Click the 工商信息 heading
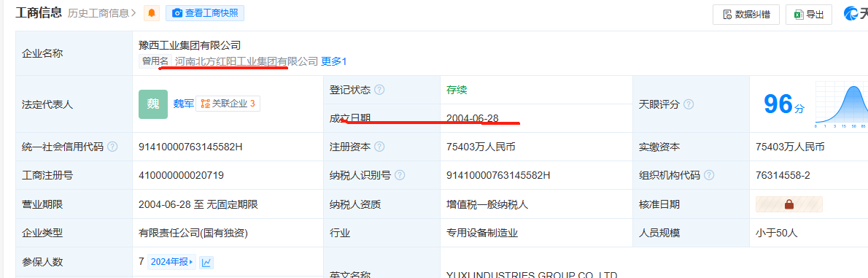The width and height of the screenshot is (868, 278). click(x=38, y=12)
